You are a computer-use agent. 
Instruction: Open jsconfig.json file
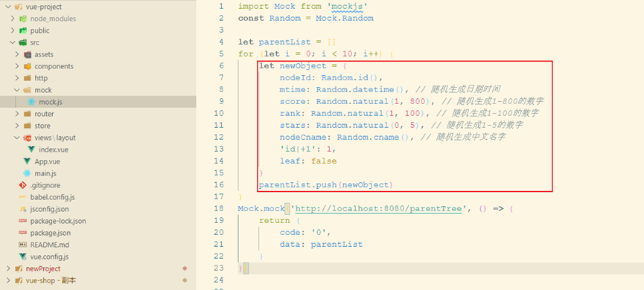(49, 209)
